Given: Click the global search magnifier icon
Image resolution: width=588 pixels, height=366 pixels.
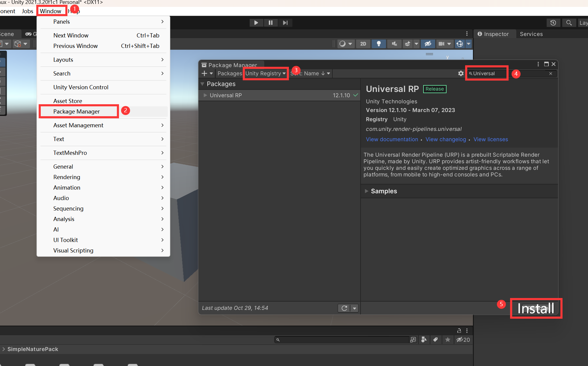Looking at the screenshot, I should point(569,23).
